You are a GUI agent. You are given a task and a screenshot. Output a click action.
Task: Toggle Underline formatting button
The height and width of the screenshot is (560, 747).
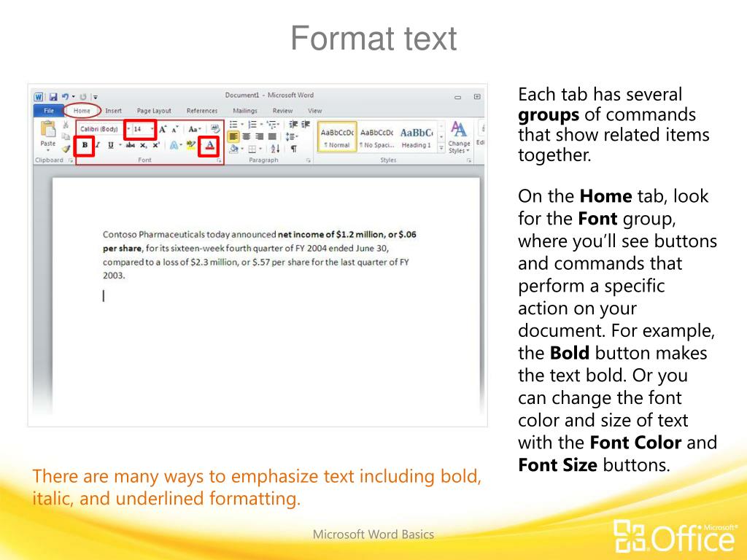111,145
